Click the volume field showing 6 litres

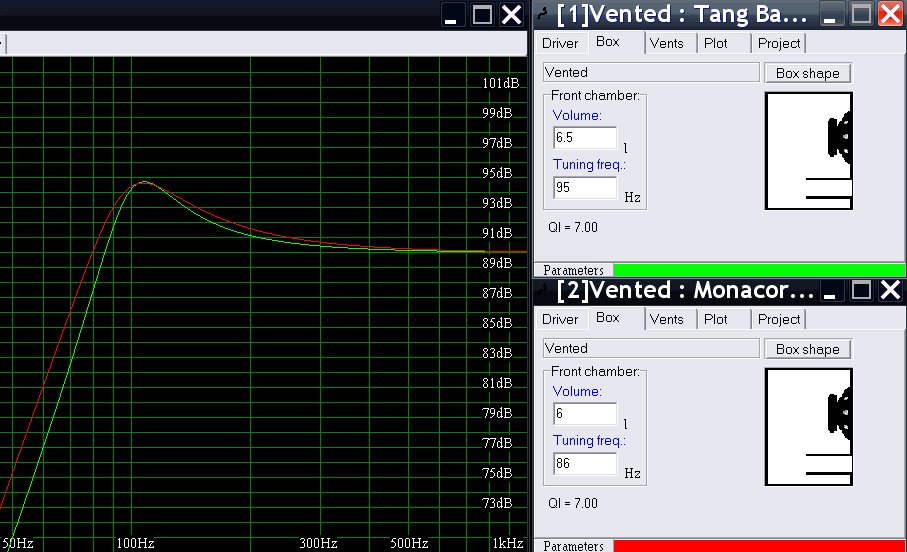[x=585, y=414]
